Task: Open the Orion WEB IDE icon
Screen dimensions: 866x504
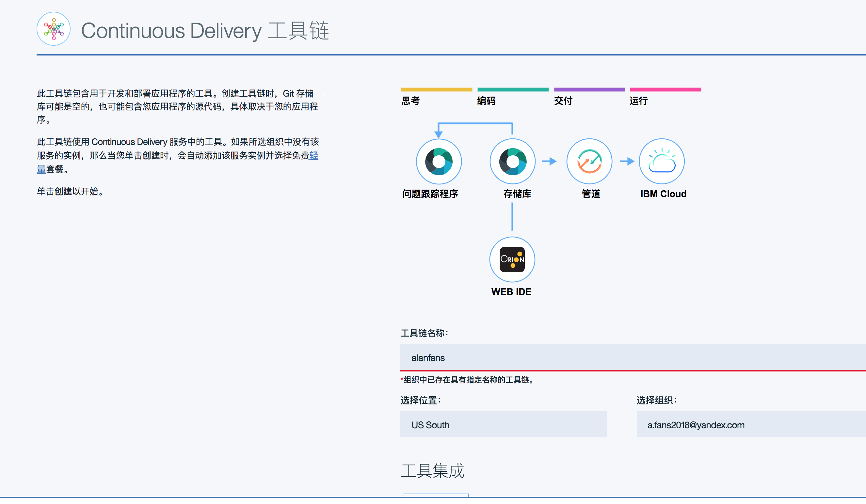Action: [512, 260]
